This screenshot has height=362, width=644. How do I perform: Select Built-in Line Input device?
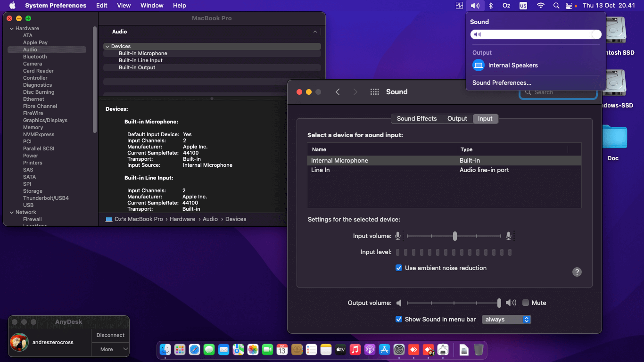(x=212, y=60)
